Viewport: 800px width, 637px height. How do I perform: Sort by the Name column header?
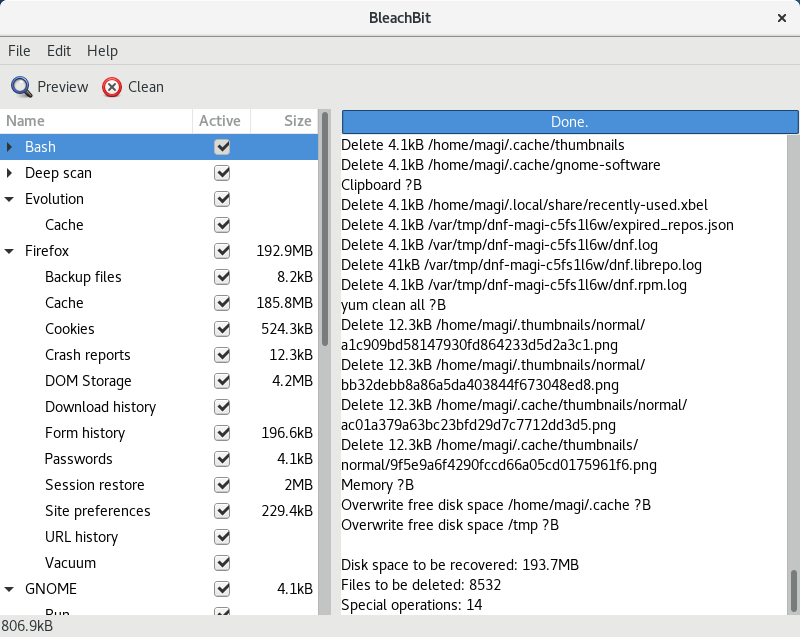click(x=96, y=121)
